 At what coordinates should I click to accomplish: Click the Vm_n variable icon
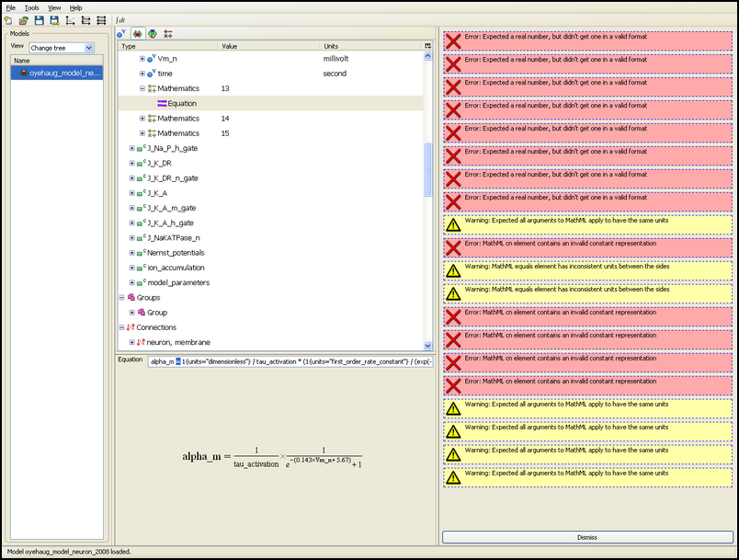pyautogui.click(x=152, y=59)
